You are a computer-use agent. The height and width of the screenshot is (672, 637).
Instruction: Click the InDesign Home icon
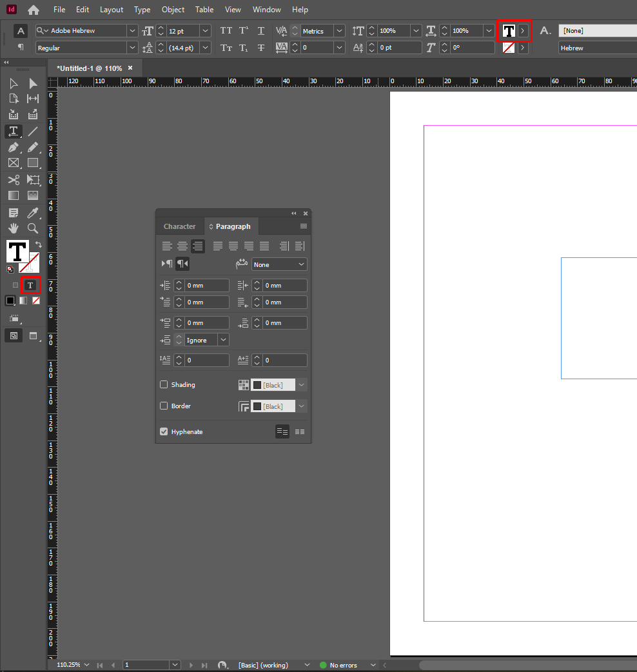pyautogui.click(x=34, y=10)
